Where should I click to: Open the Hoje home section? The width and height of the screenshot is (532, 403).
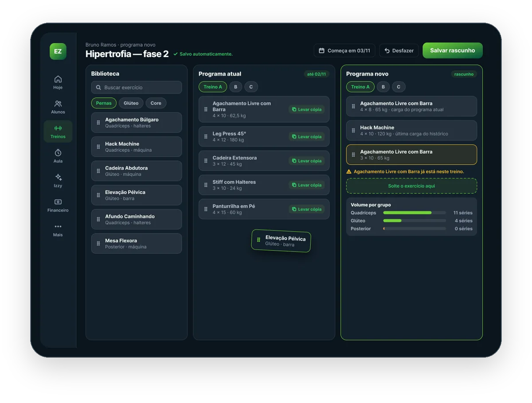58,82
